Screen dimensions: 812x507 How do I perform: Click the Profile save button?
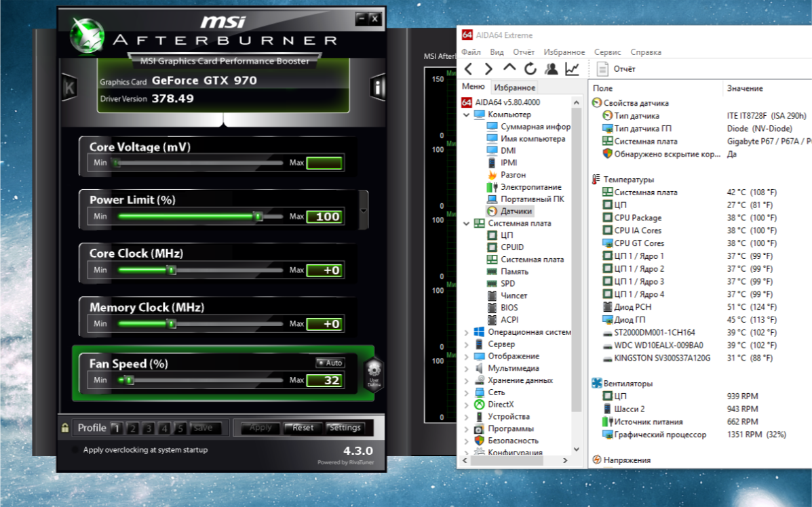(204, 428)
